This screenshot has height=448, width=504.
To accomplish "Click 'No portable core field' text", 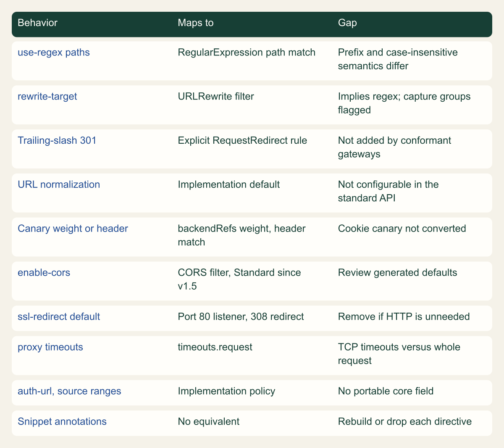I will pyautogui.click(x=386, y=391).
